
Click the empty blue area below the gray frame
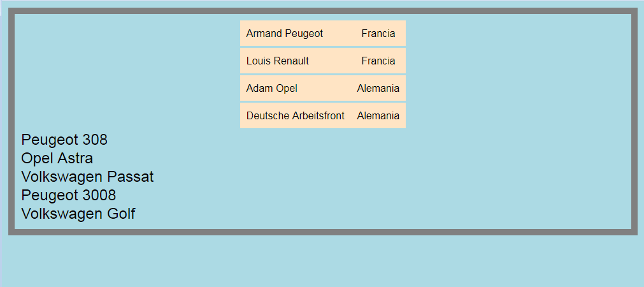click(322, 261)
